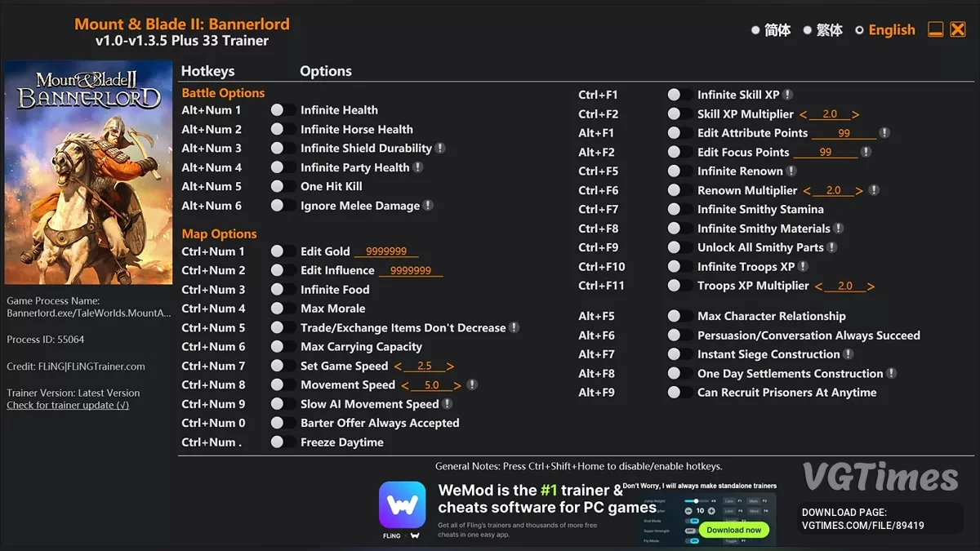The height and width of the screenshot is (551, 980).
Task: Turn on Infinite Food toggle
Action: pos(283,290)
